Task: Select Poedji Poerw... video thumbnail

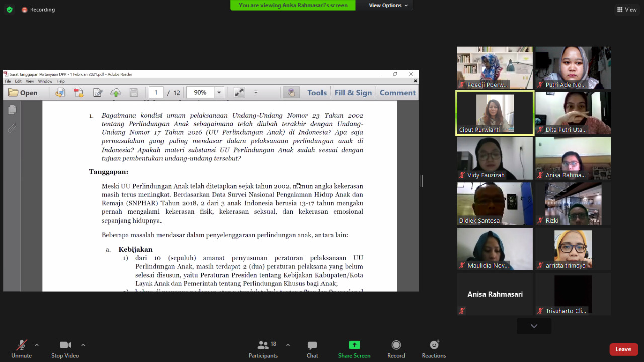Action: (495, 67)
